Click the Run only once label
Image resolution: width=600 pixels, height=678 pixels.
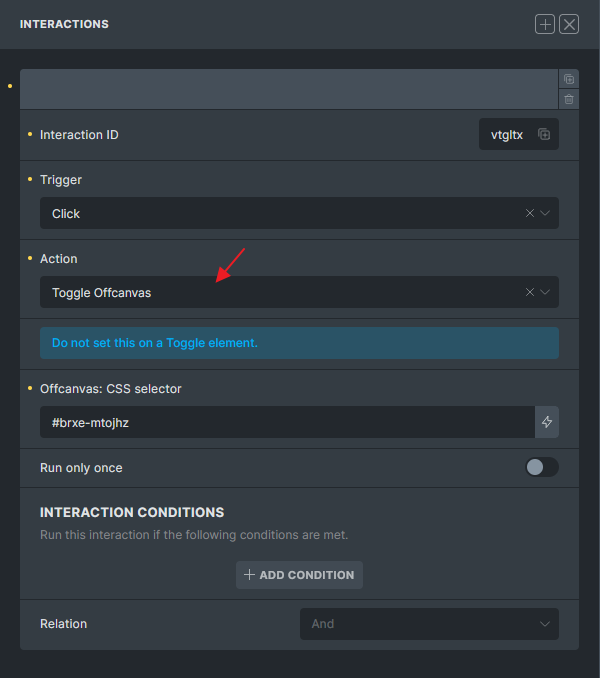[81, 467]
